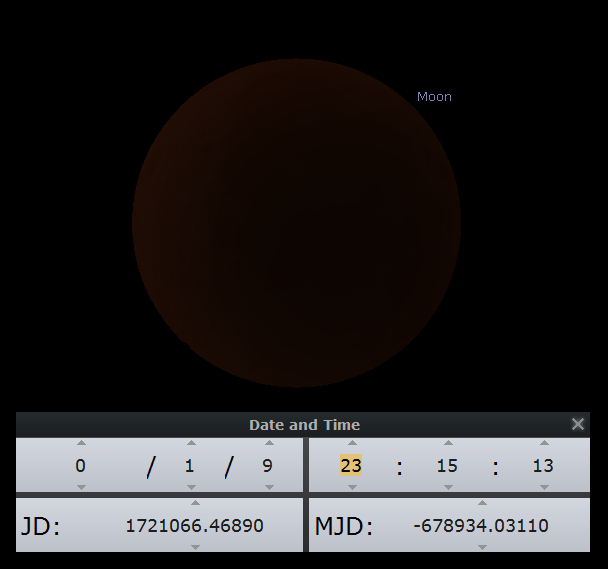Image resolution: width=608 pixels, height=569 pixels.
Task: Select the seconds field showing 13
Action: pos(543,465)
